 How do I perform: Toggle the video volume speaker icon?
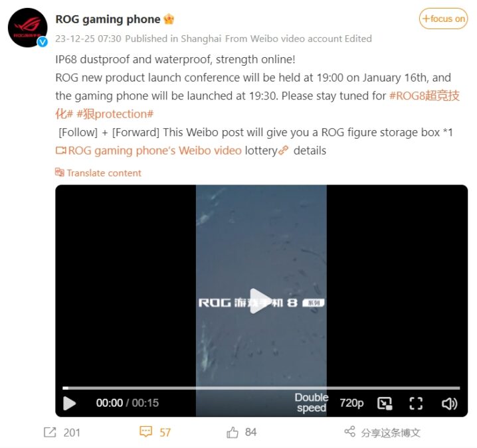(x=449, y=404)
